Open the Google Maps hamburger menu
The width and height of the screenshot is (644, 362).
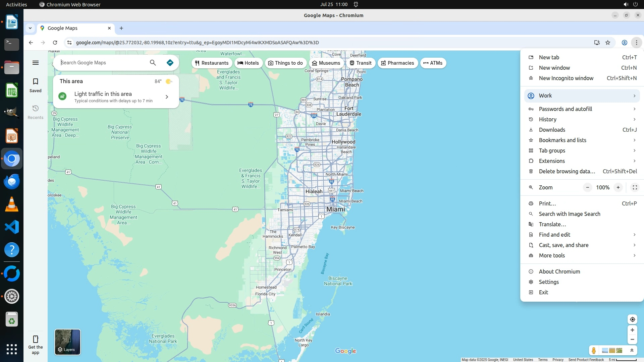(x=36, y=63)
